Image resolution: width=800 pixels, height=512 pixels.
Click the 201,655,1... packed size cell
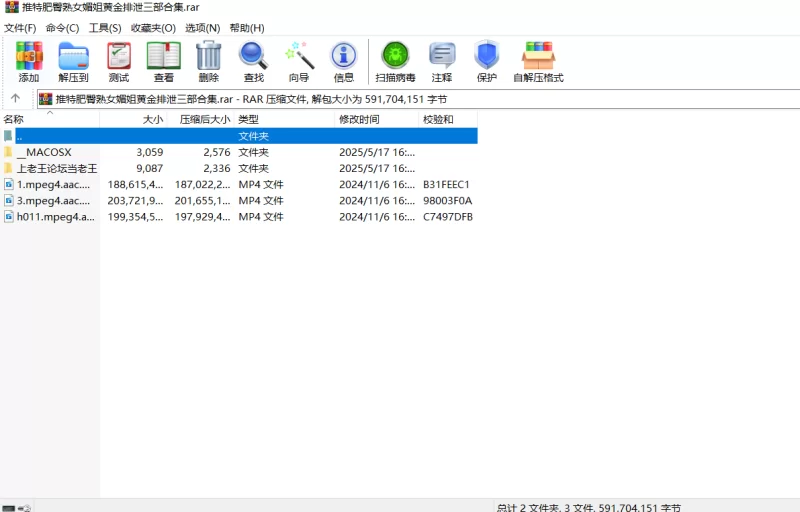tap(203, 201)
